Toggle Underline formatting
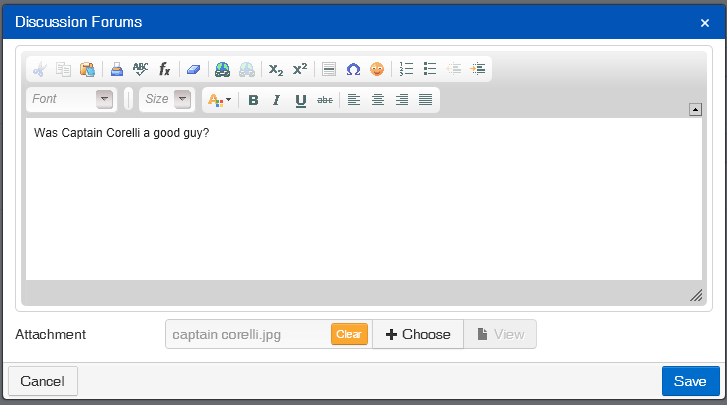Image resolution: width=727 pixels, height=405 pixels. click(300, 100)
